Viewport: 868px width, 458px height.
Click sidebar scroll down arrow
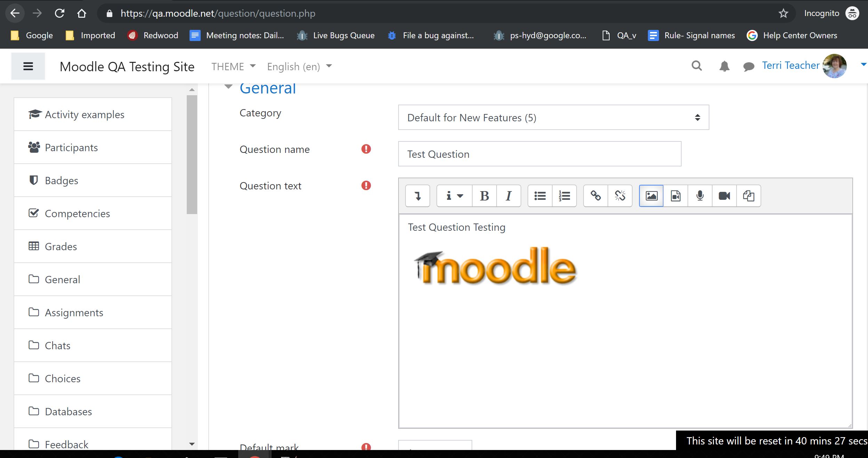point(192,444)
